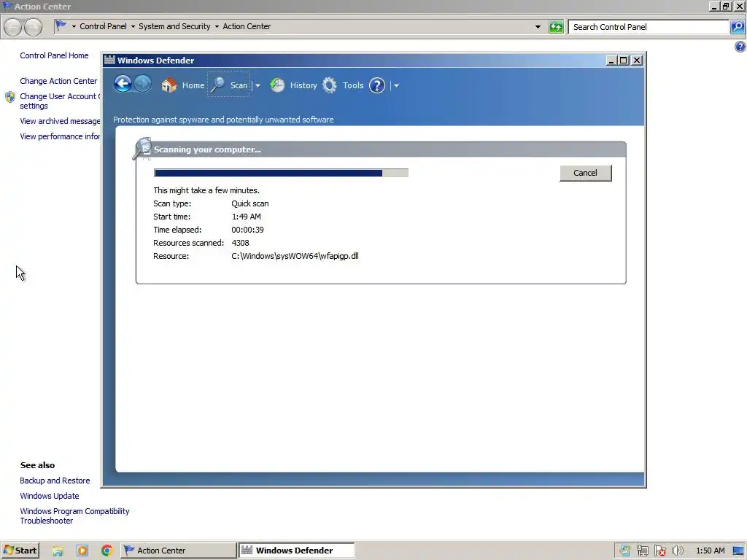The image size is (747, 560).
Task: Open the Start menu
Action: coord(20,551)
